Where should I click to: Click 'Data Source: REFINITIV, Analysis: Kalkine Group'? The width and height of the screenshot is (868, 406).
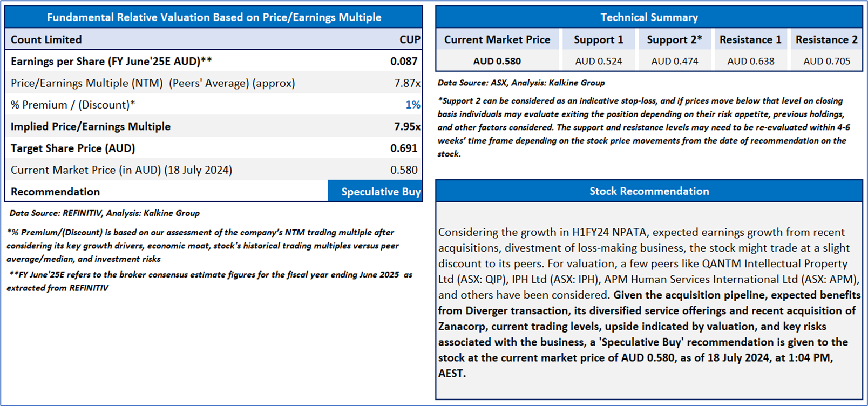[105, 213]
